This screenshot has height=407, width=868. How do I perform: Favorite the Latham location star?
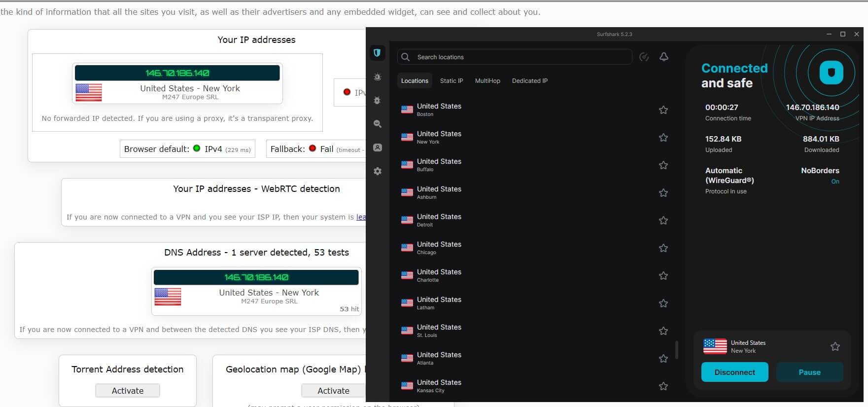pyautogui.click(x=663, y=303)
